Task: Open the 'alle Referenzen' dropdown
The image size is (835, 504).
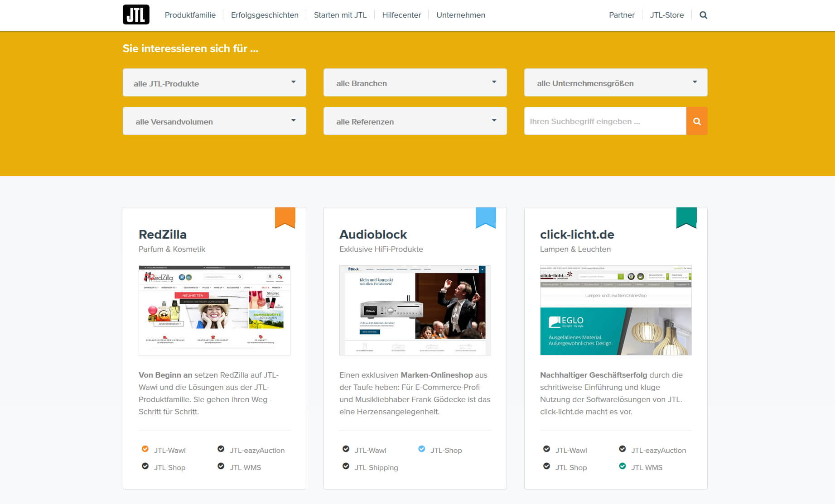Action: point(415,121)
